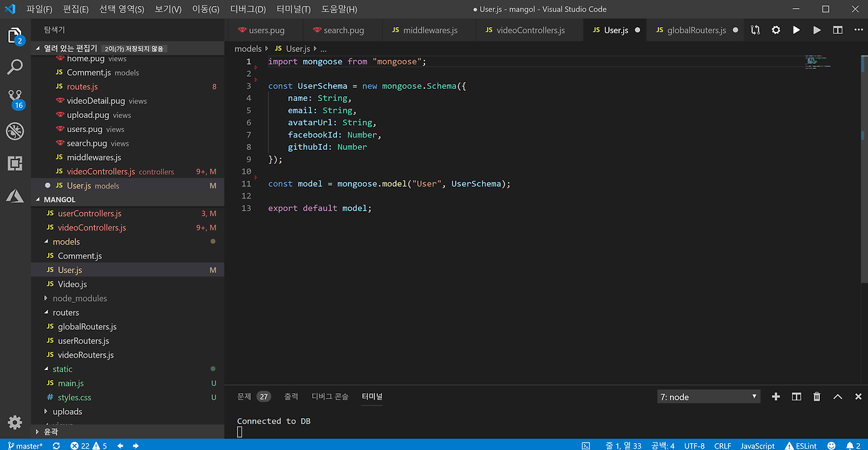Expand the 윤곽 outline section

point(51,431)
